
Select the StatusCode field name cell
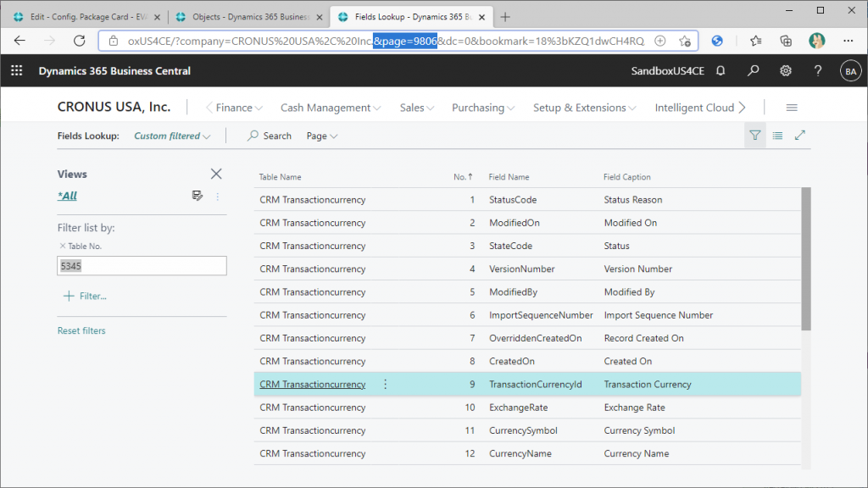click(513, 200)
